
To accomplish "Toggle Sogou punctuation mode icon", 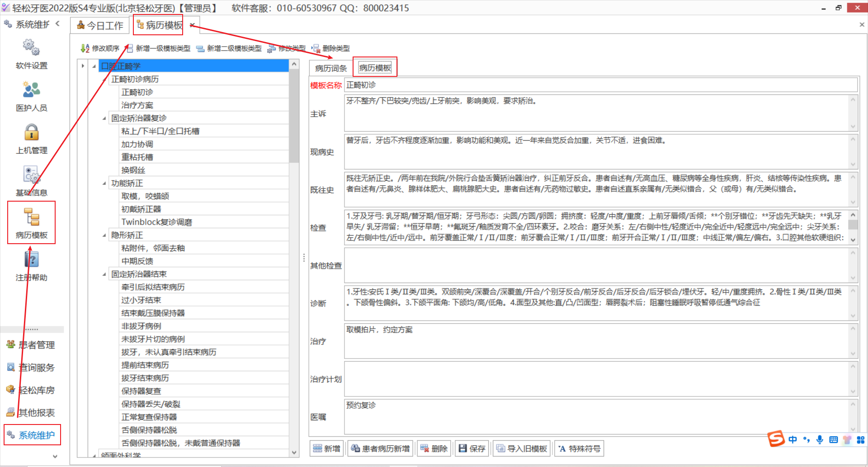I will (807, 439).
